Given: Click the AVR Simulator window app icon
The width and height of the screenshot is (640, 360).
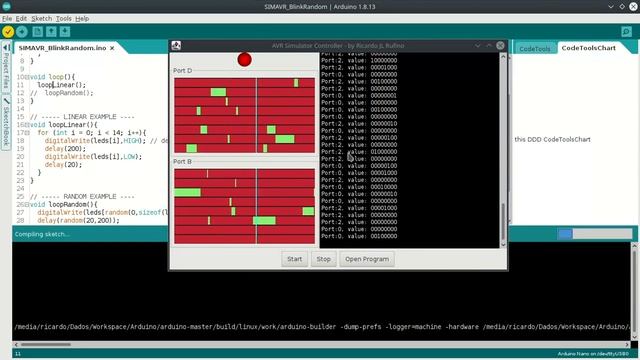Looking at the screenshot, I should coord(176,45).
